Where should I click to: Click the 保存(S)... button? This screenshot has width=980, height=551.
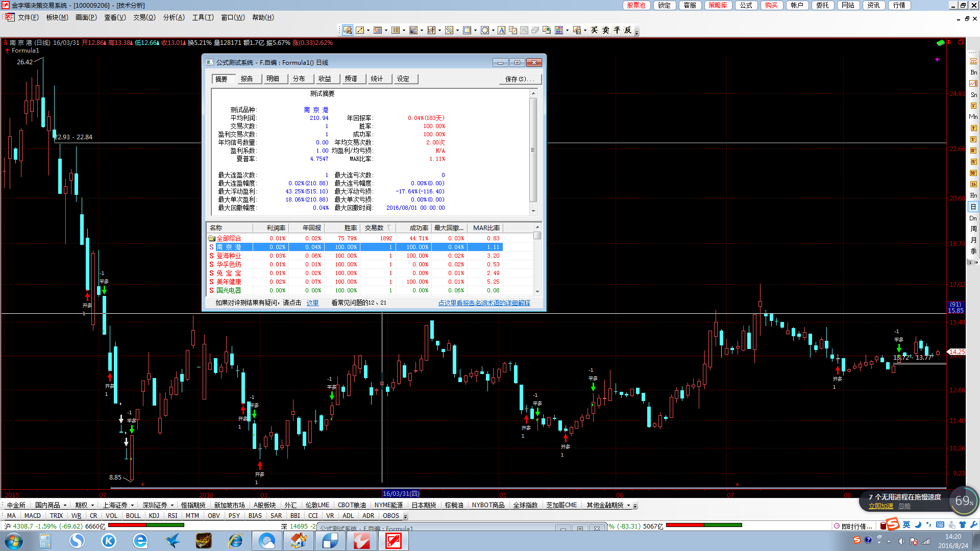point(520,79)
